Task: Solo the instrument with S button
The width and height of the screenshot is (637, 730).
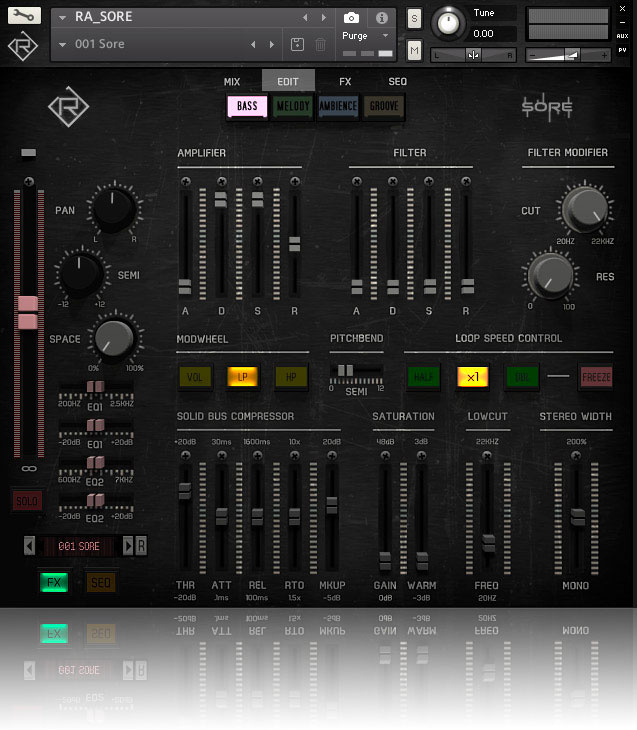Action: click(x=414, y=19)
